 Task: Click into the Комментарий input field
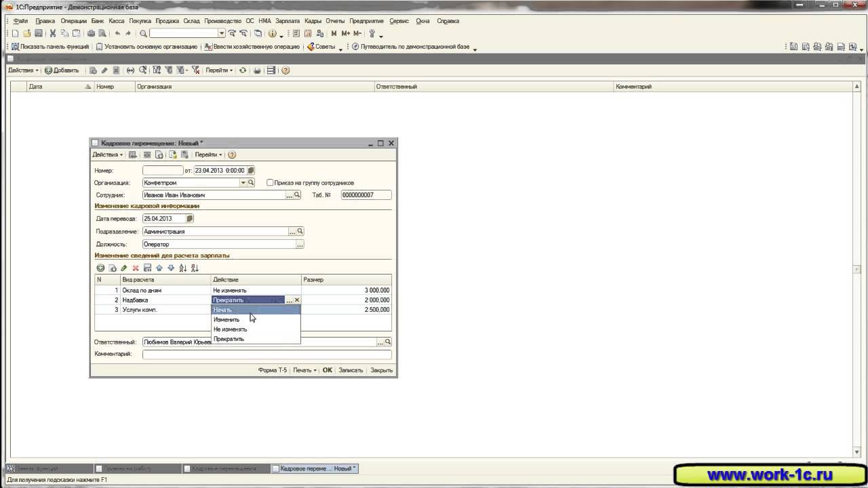point(267,354)
